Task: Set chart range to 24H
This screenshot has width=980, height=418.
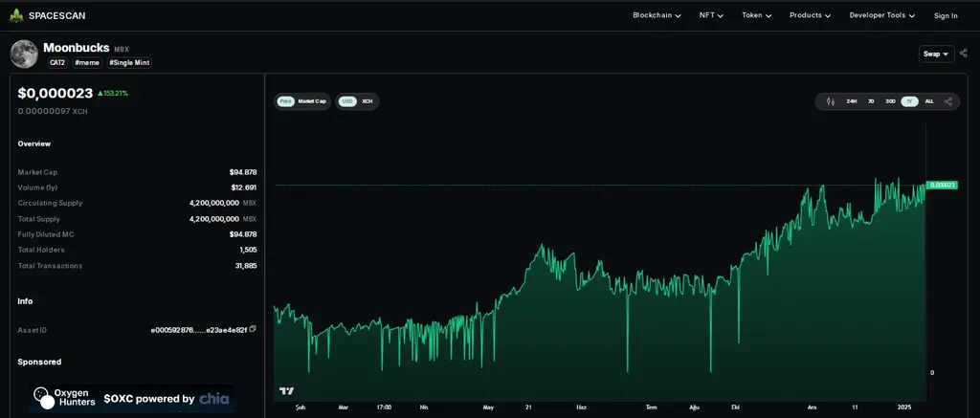Action: [x=851, y=101]
